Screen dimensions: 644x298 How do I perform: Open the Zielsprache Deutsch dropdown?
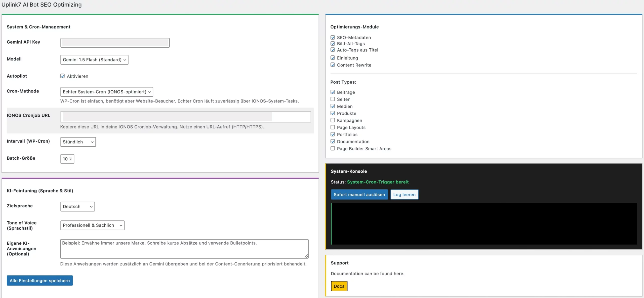tap(77, 207)
